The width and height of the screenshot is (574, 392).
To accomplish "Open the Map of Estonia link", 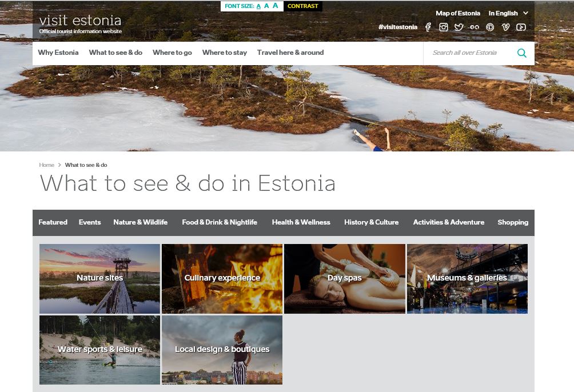I will [457, 13].
